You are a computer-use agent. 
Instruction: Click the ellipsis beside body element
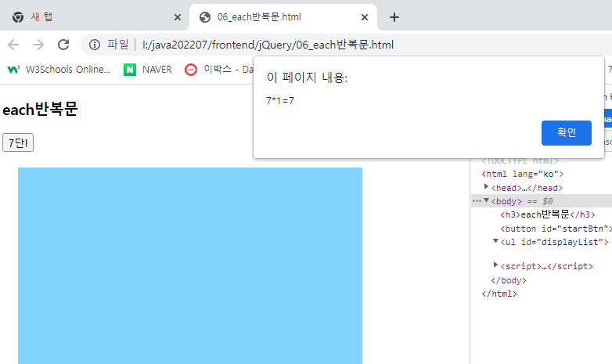pyautogui.click(x=477, y=201)
